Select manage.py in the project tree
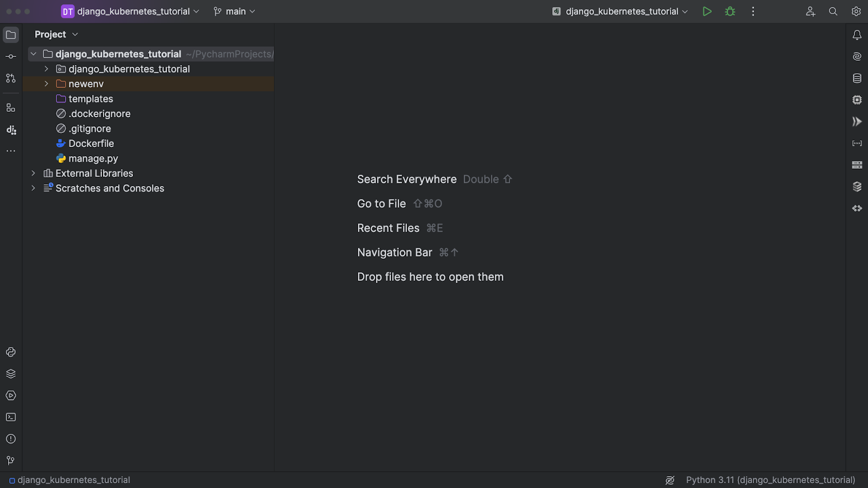This screenshot has width=868, height=488. (x=93, y=159)
